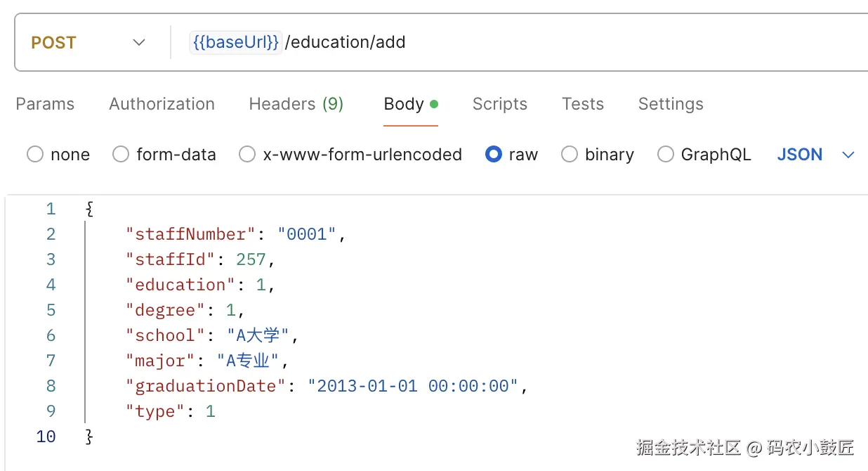
Task: Pick the x-www-form-urlencoded radio option
Action: click(247, 155)
